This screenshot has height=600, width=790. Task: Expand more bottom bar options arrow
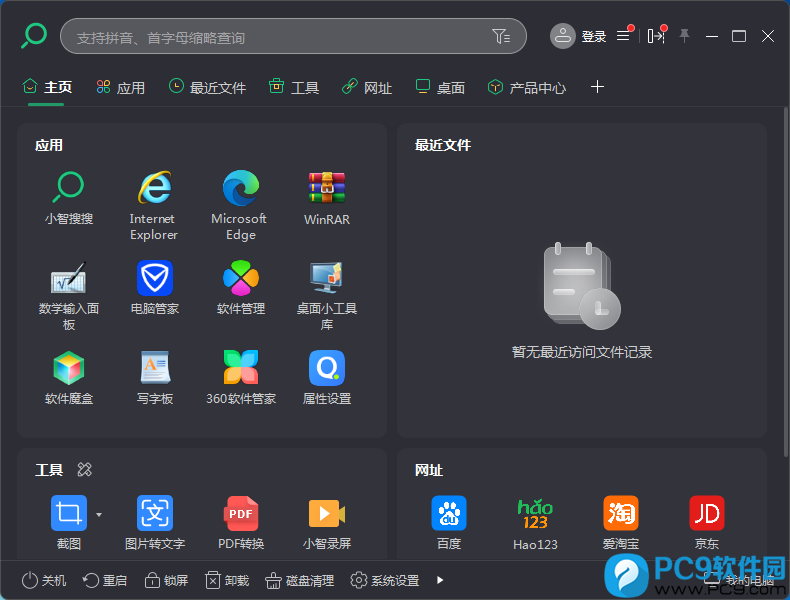click(440, 580)
